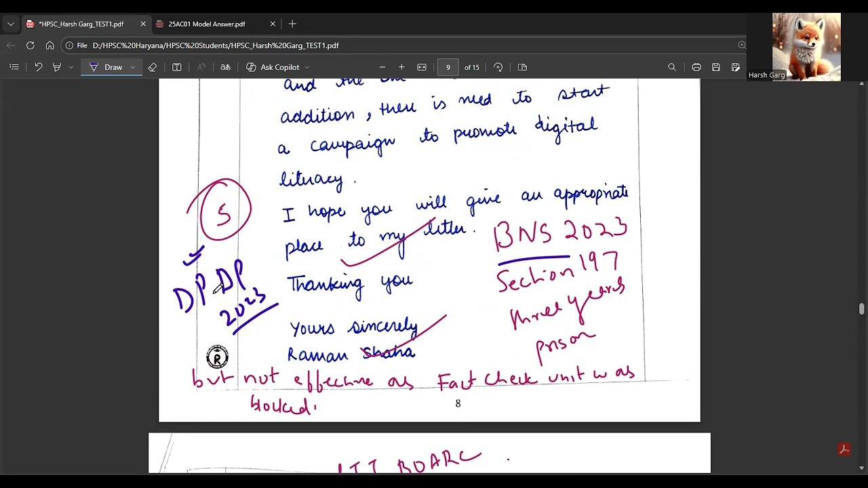868x488 pixels.
Task: Select the Highlight pen tool
Action: coord(57,67)
